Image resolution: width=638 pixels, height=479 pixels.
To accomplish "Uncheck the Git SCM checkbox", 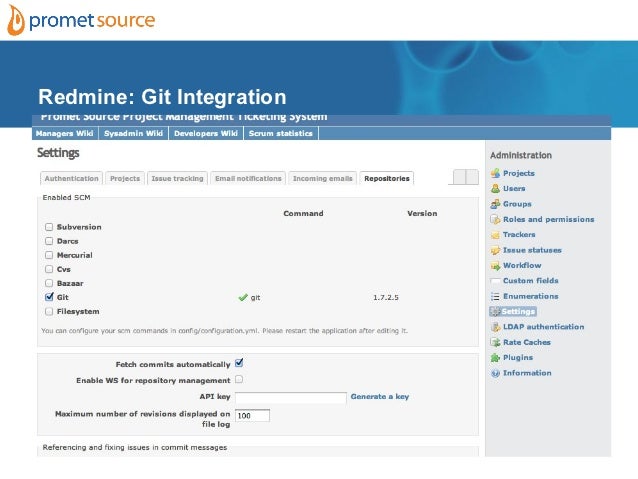I will coord(49,297).
